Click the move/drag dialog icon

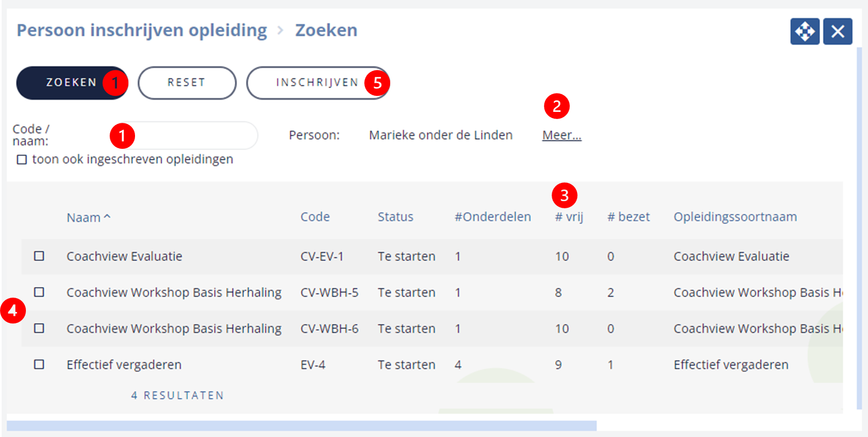(805, 31)
